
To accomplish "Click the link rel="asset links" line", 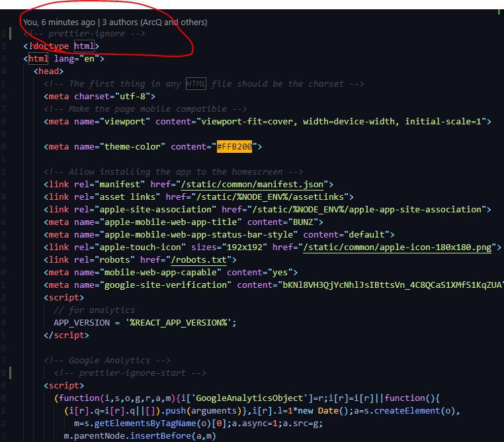I will point(198,197).
